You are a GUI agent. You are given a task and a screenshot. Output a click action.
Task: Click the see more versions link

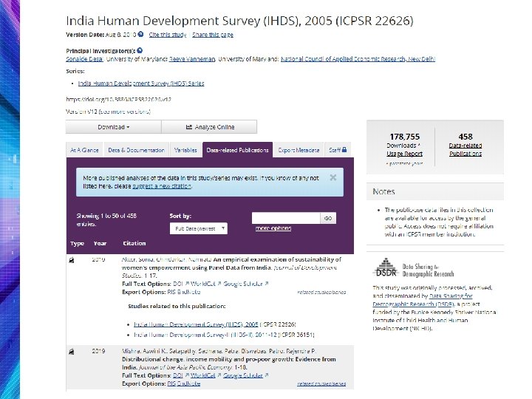(x=124, y=112)
